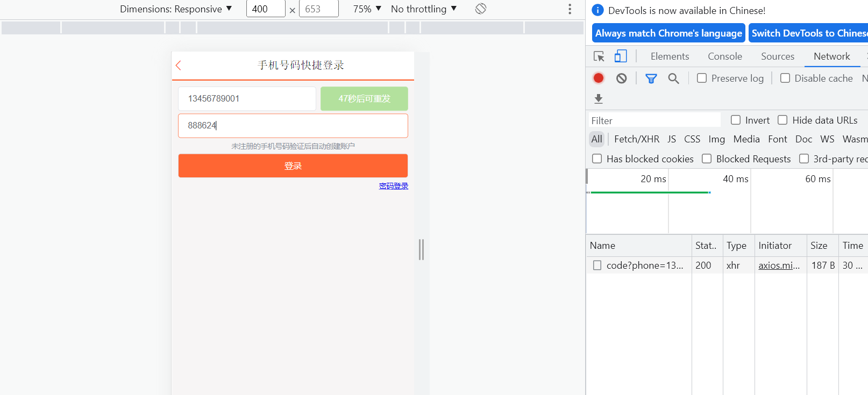Click the phone number input 13456789001
Screen dimensions: 868x395
[x=247, y=99]
